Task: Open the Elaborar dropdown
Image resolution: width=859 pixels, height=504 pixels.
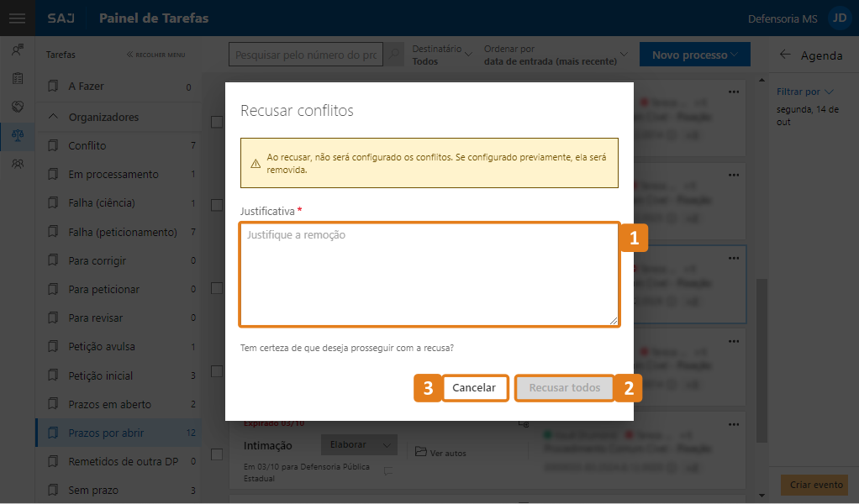Action: [x=360, y=445]
